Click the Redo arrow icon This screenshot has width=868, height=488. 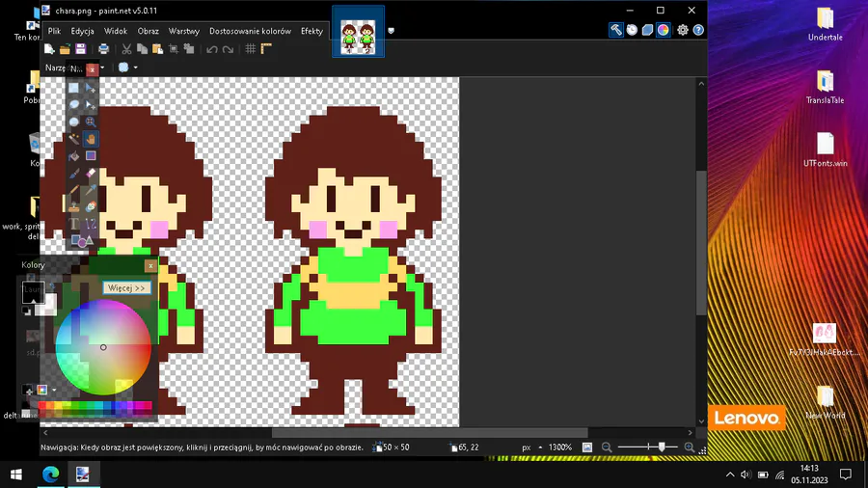[228, 49]
